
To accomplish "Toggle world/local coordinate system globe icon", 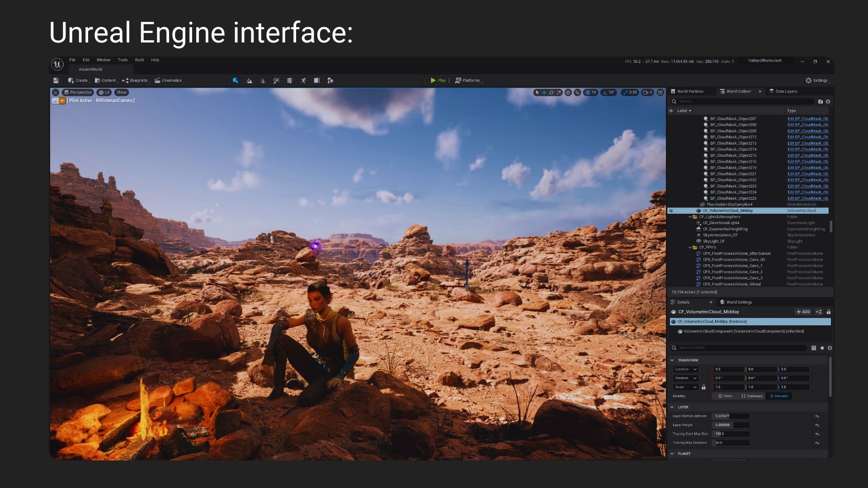I will tap(568, 92).
